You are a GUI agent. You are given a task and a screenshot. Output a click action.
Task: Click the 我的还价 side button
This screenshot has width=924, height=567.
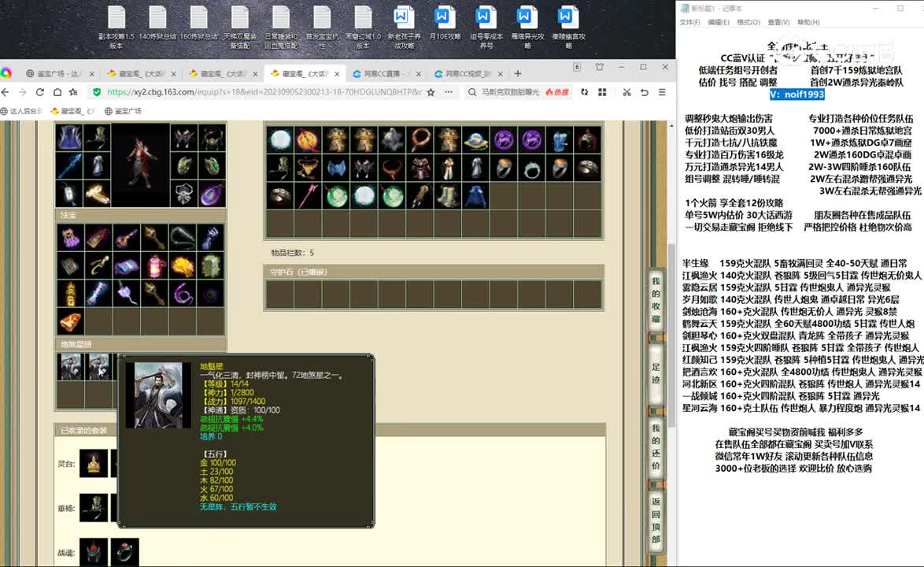(656, 447)
